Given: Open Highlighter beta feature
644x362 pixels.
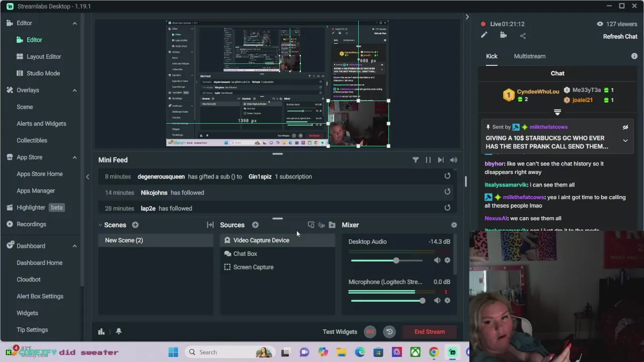Looking at the screenshot, I should click(35, 208).
